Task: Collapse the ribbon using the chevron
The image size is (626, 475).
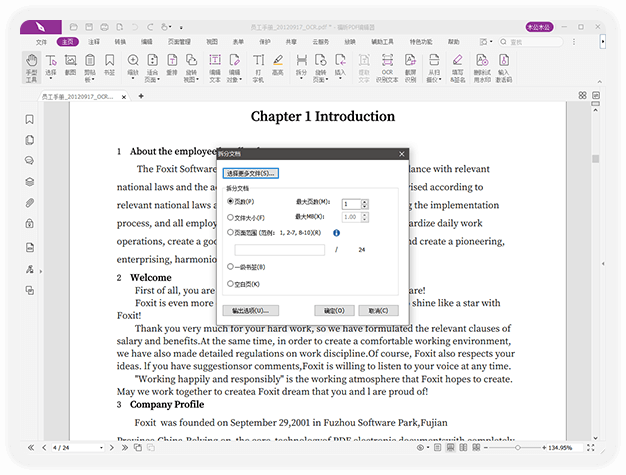Action: 600,82
